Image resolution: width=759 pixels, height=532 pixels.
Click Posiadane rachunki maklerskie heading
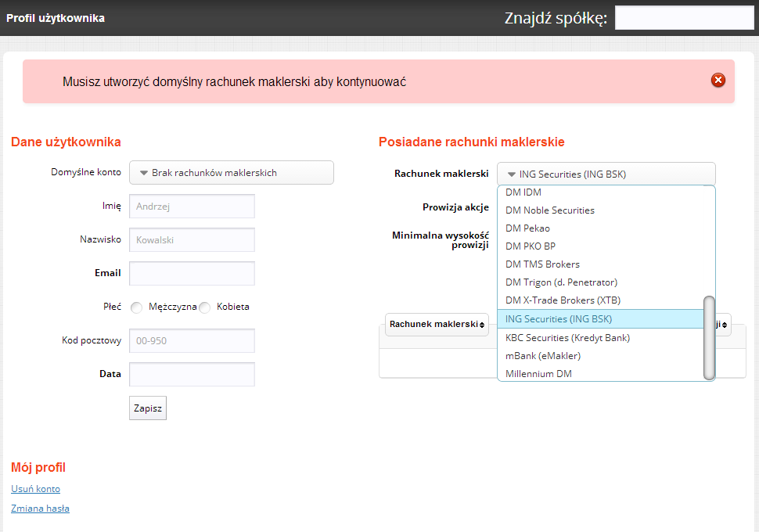point(472,142)
